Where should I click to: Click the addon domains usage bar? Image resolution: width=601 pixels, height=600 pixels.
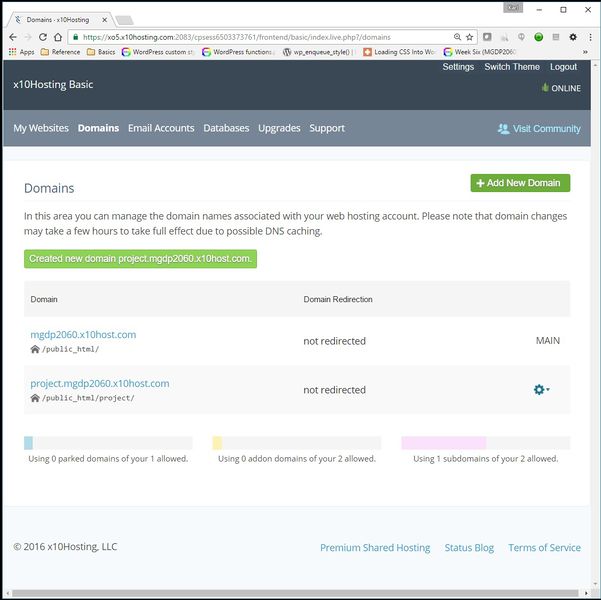point(297,443)
